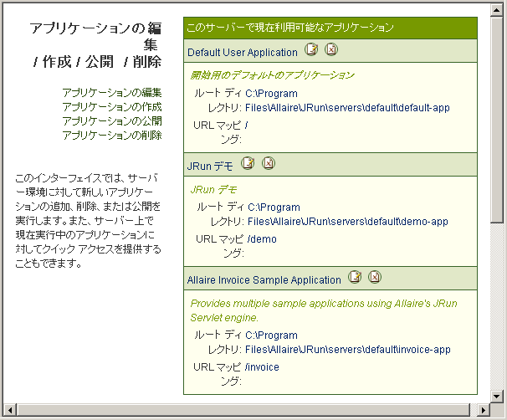Click the 開始用のデフォルトのアプリケーション description
This screenshot has height=420, width=507.
click(272, 75)
